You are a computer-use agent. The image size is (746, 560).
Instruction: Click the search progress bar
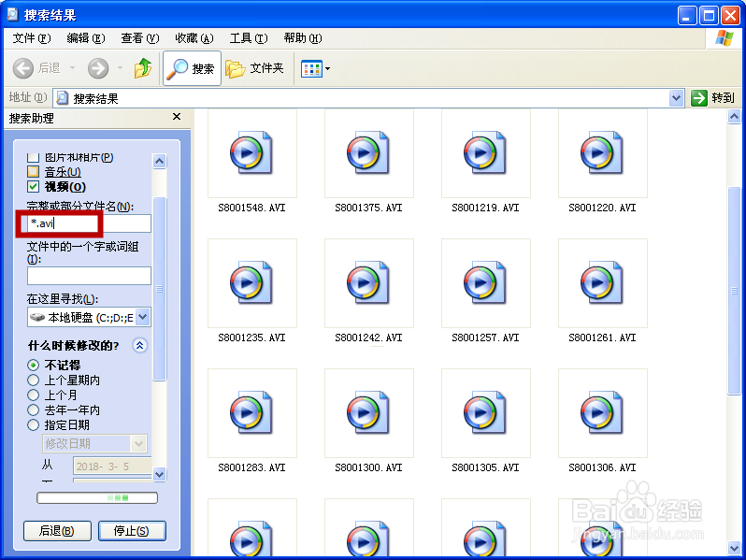point(97,498)
